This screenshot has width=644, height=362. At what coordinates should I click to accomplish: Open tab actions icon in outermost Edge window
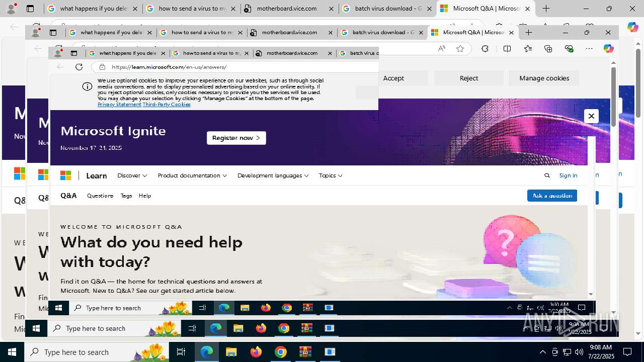point(30,9)
